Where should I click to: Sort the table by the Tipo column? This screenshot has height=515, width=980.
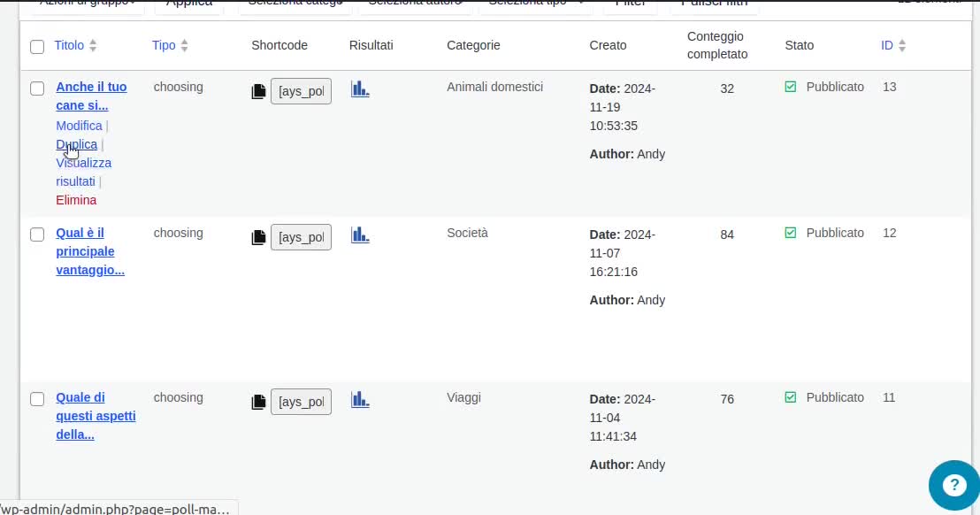(x=164, y=45)
